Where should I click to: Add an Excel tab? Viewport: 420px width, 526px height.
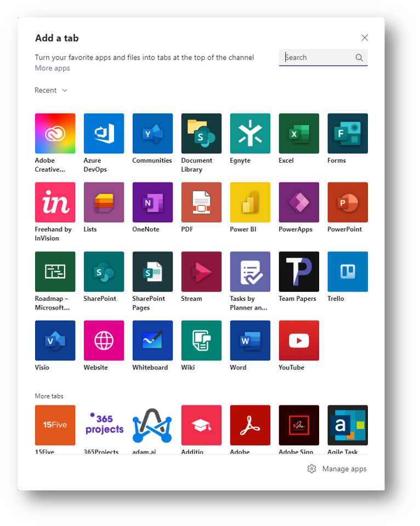tap(299, 133)
